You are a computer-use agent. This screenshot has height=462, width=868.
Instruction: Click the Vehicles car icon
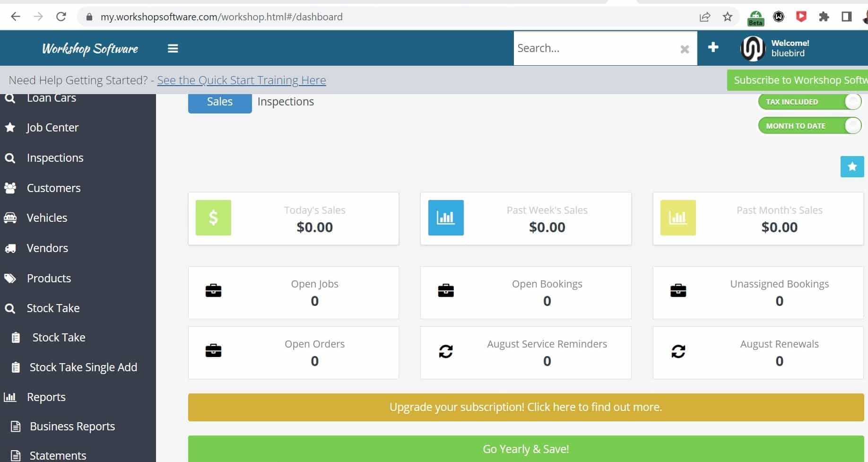coord(10,218)
